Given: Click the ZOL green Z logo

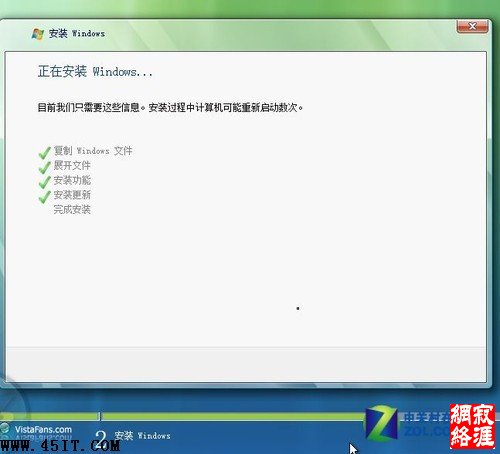Looking at the screenshot, I should pos(381,423).
